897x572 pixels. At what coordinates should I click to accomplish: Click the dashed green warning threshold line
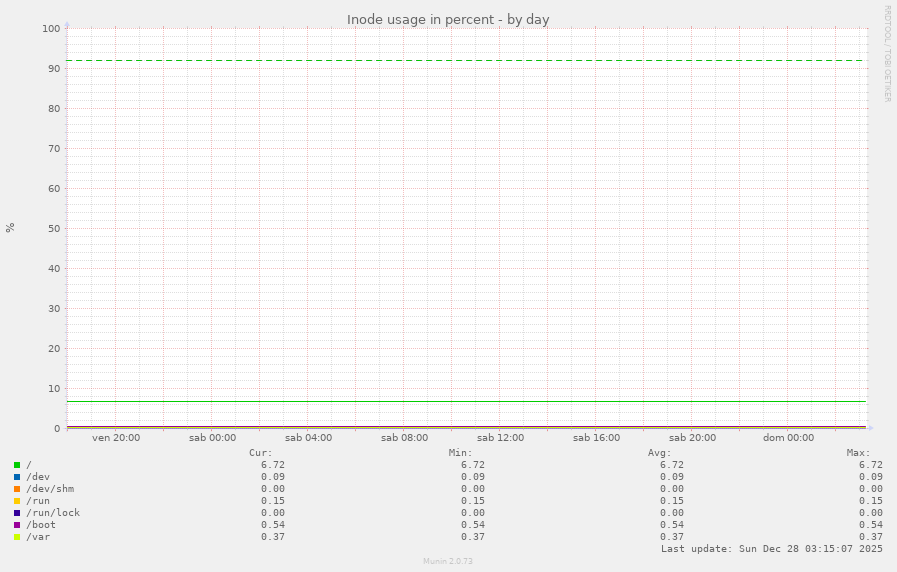click(x=466, y=61)
